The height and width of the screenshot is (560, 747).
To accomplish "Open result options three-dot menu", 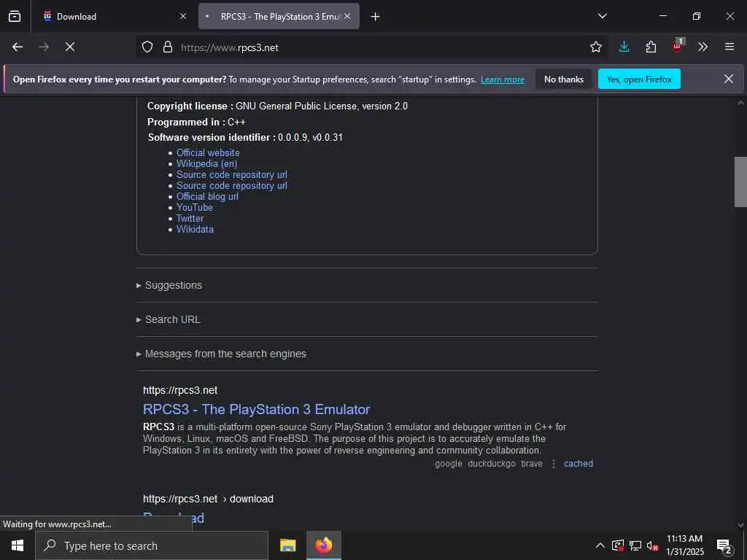I will click(x=553, y=464).
